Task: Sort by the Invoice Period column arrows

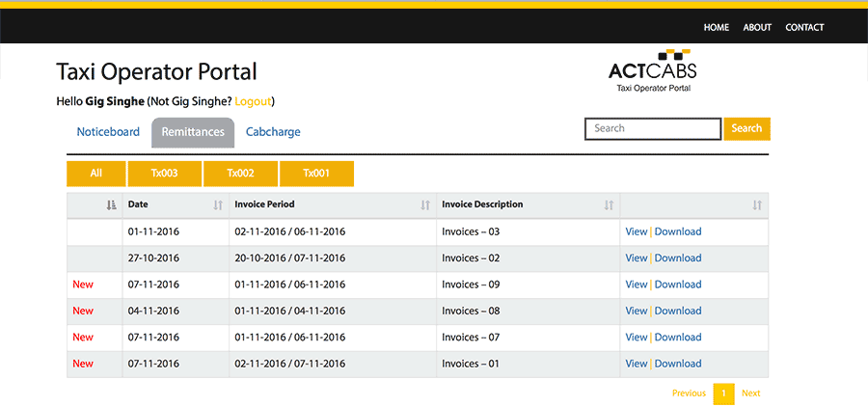Action: 425,205
